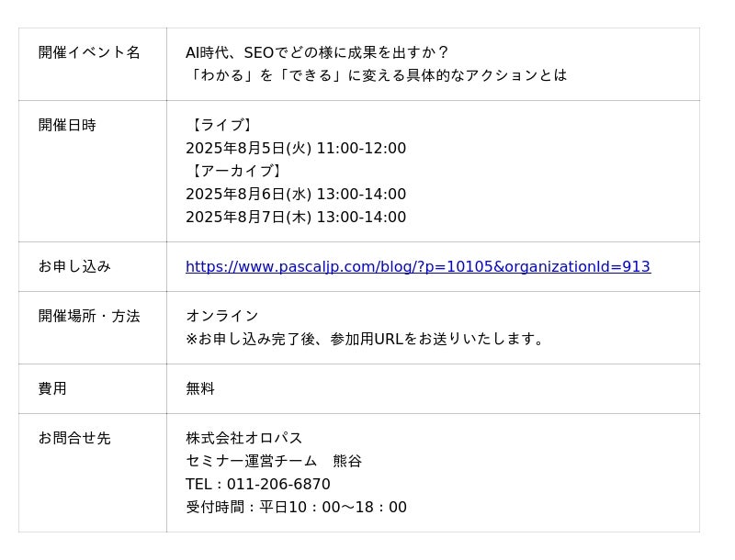Screen dimensions: 735x560
Task: Click the 開催日時 label
Action: point(67,125)
